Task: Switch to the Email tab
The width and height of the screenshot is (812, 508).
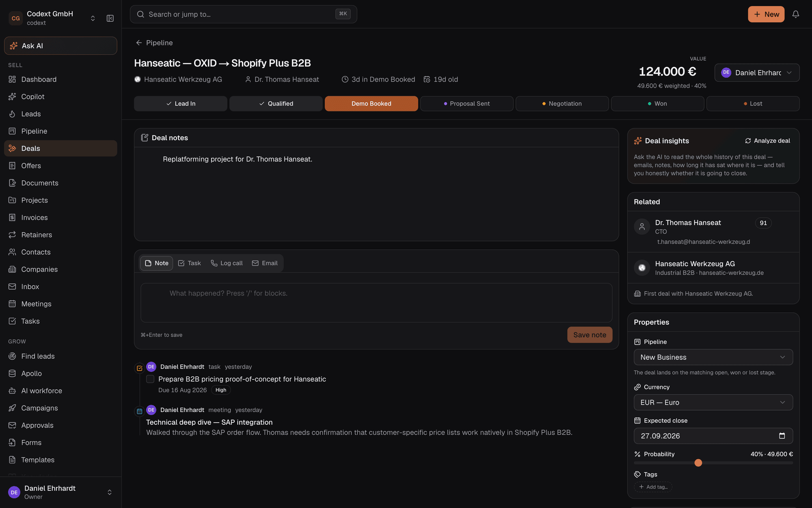Action: click(265, 263)
